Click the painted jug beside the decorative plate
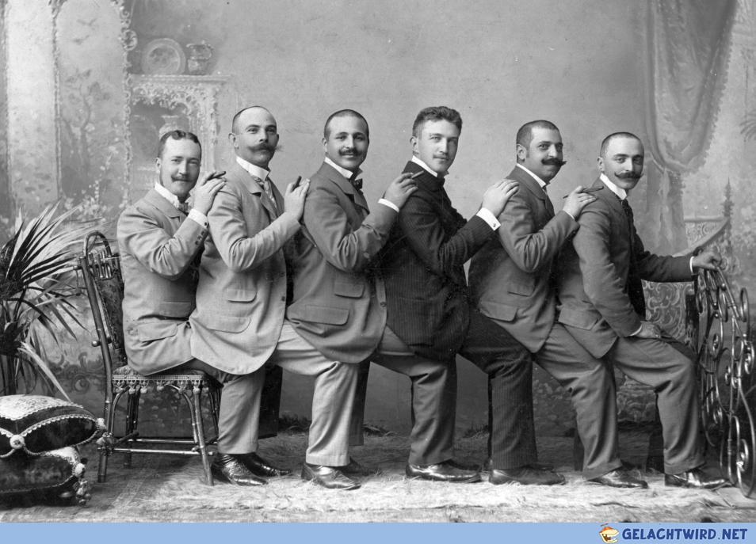756x544 pixels. pyautogui.click(x=200, y=59)
